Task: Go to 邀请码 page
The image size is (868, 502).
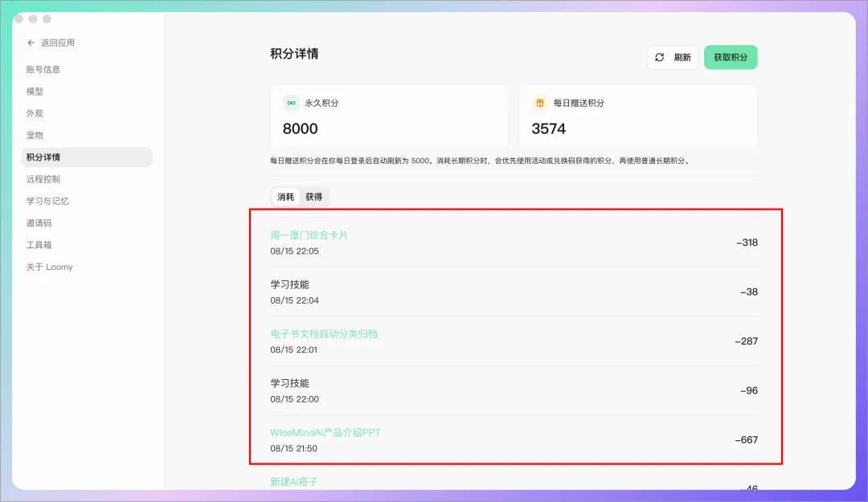Action: [87, 223]
